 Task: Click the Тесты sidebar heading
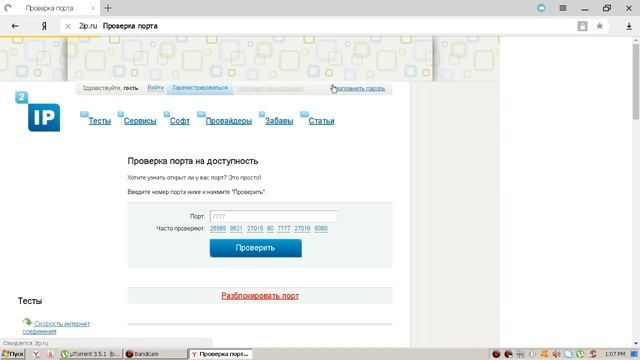click(30, 301)
